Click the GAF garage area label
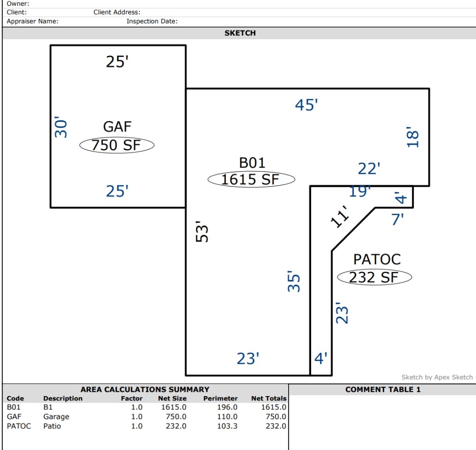The image size is (476, 450). (117, 127)
